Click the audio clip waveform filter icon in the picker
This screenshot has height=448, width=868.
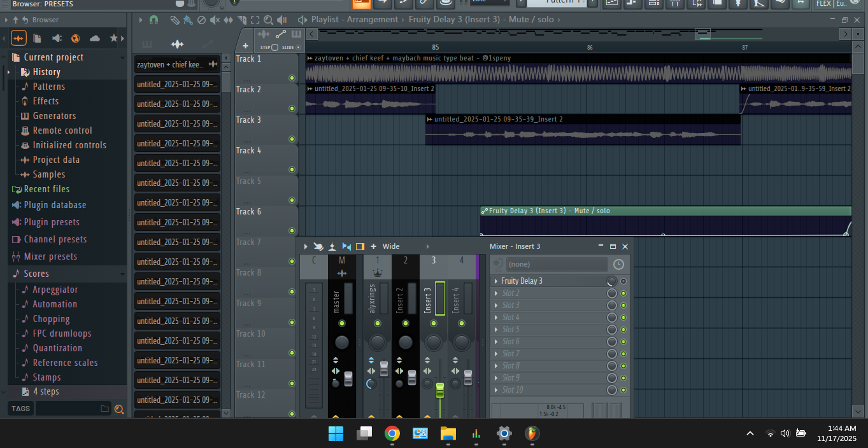click(177, 44)
